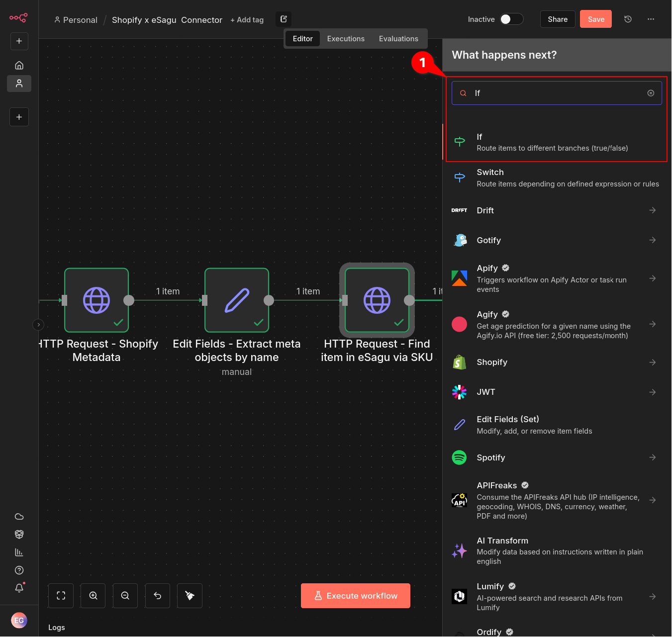
Task: Select the Personal project person icon in the sidebar
Action: coord(19,84)
